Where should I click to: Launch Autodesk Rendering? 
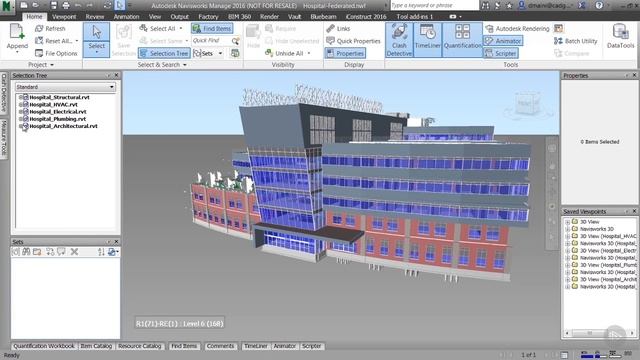517,29
